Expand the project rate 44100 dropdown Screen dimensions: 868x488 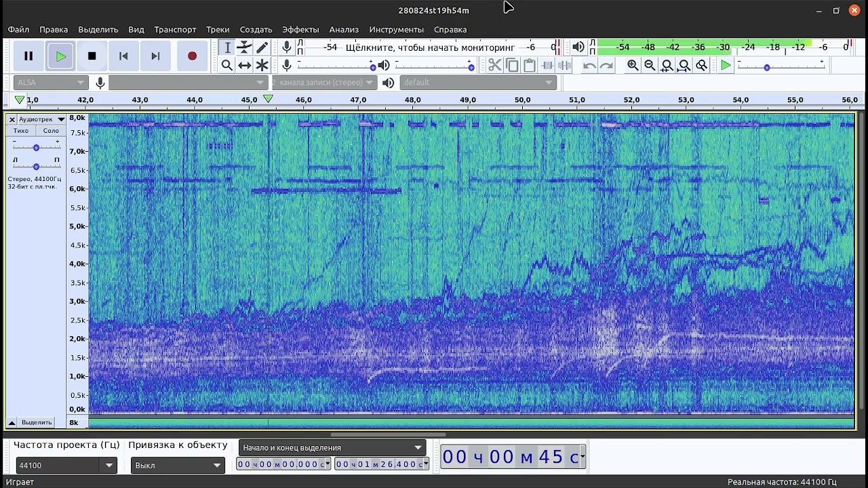(x=108, y=466)
